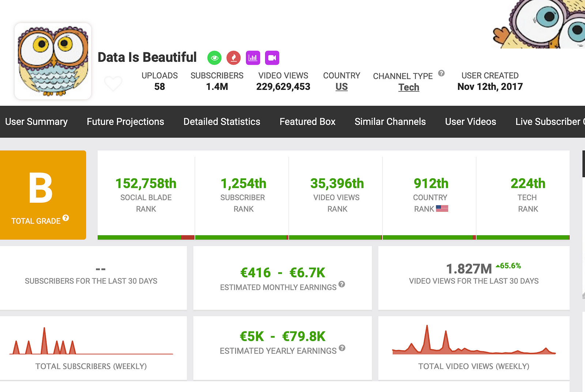Open the User Summary tab
Screen dimensions: 585x392
(x=37, y=122)
